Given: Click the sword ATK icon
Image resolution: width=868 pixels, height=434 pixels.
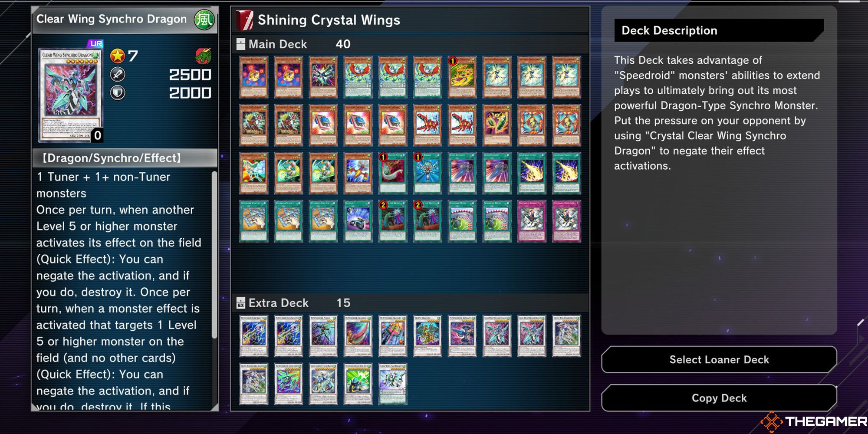Looking at the screenshot, I should (x=117, y=74).
